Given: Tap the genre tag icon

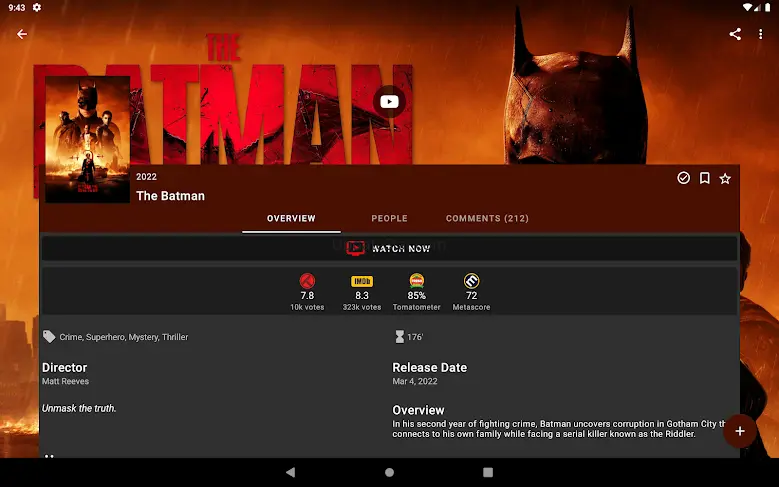Looking at the screenshot, I should pyautogui.click(x=49, y=336).
